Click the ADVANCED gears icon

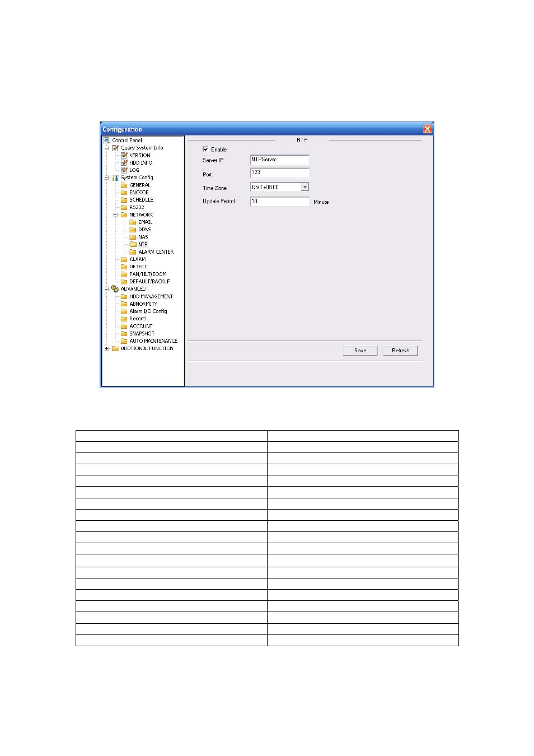115,289
